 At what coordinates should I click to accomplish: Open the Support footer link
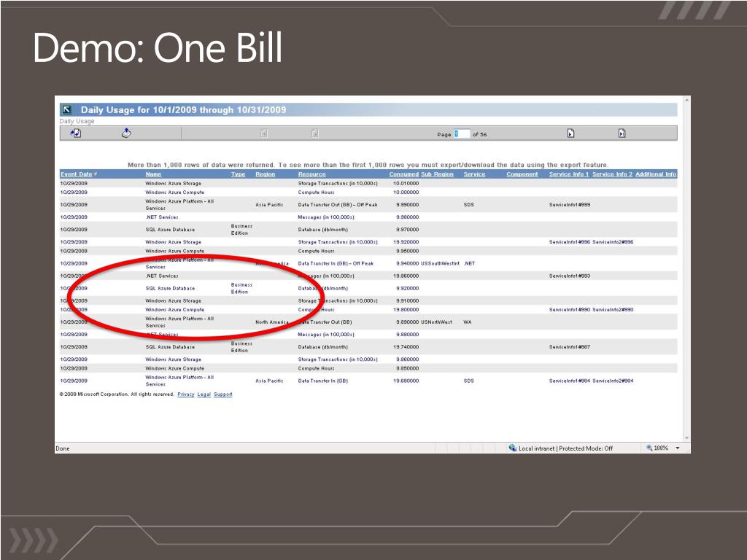tap(223, 394)
